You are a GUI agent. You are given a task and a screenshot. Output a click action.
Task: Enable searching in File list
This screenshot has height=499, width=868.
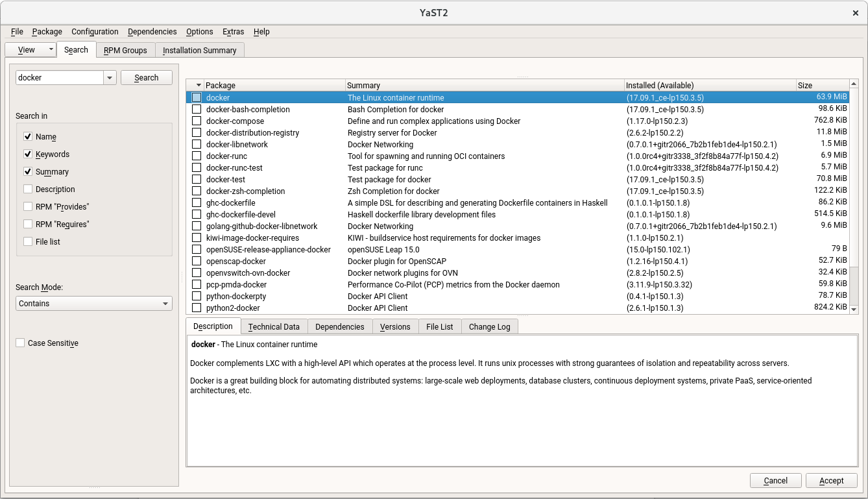click(28, 241)
